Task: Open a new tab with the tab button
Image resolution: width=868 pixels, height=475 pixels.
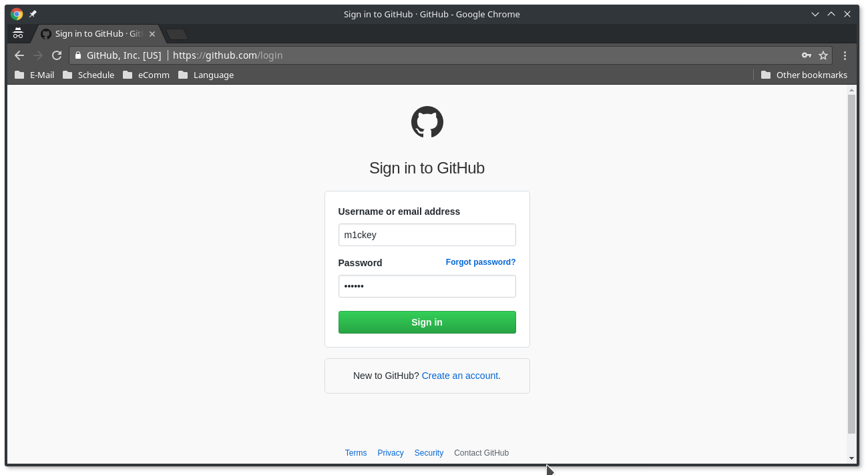Action: pyautogui.click(x=177, y=34)
